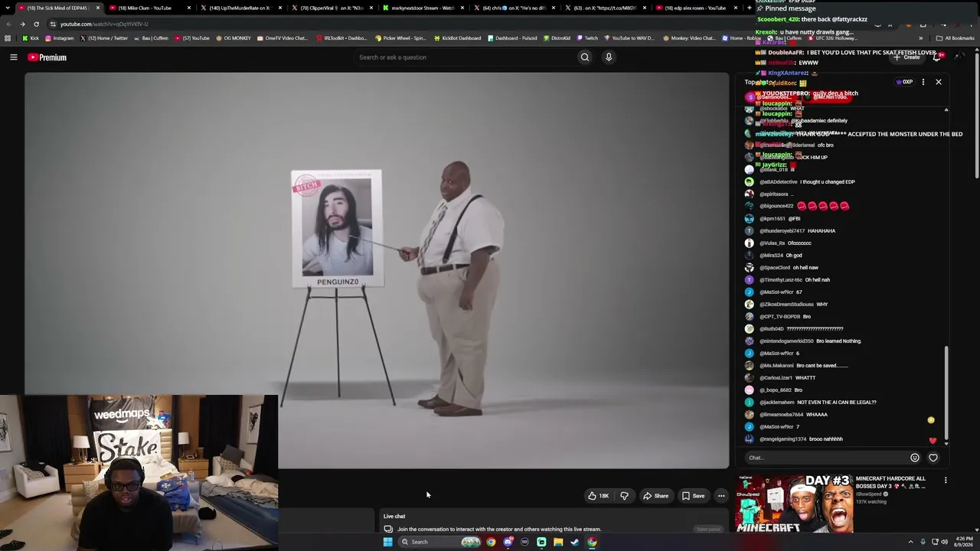The height and width of the screenshot is (551, 980).
Task: Open options for the Minecraft Hardcore recommendation
Action: [946, 481]
